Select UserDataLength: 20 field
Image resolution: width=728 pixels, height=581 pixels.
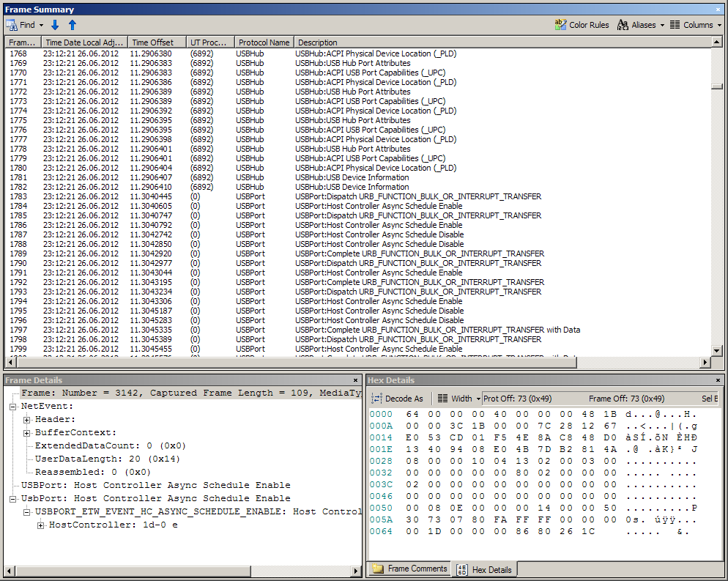[107, 459]
